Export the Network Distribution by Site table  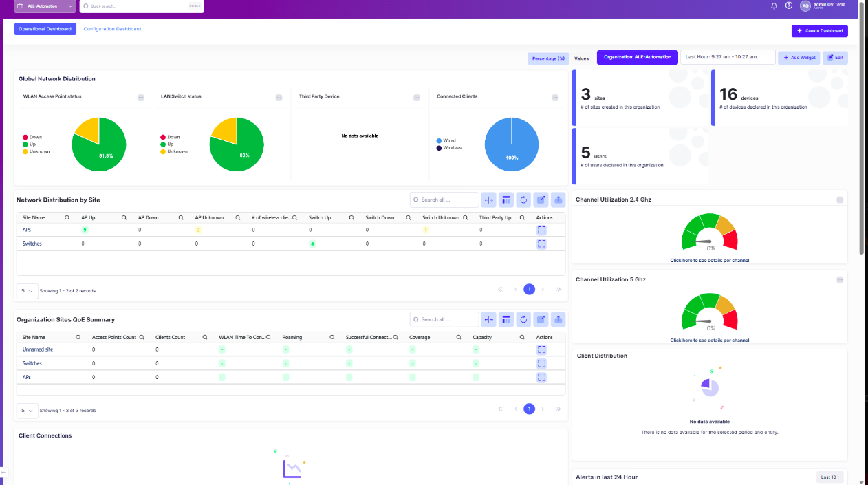[x=558, y=200]
